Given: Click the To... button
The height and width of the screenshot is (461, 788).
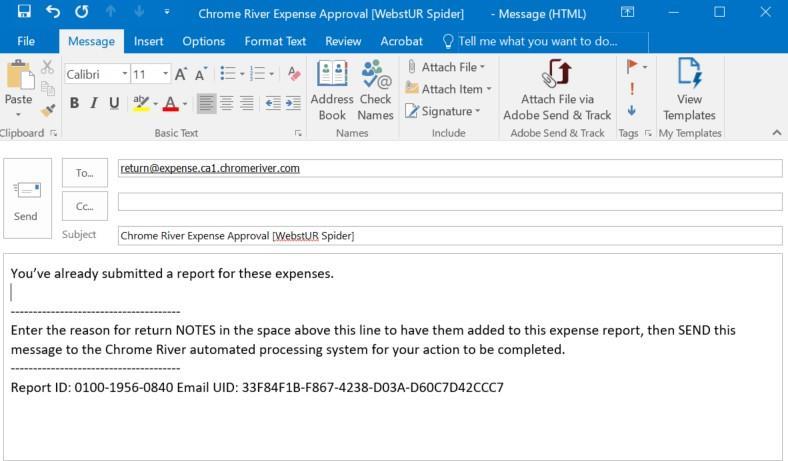Looking at the screenshot, I should [84, 172].
